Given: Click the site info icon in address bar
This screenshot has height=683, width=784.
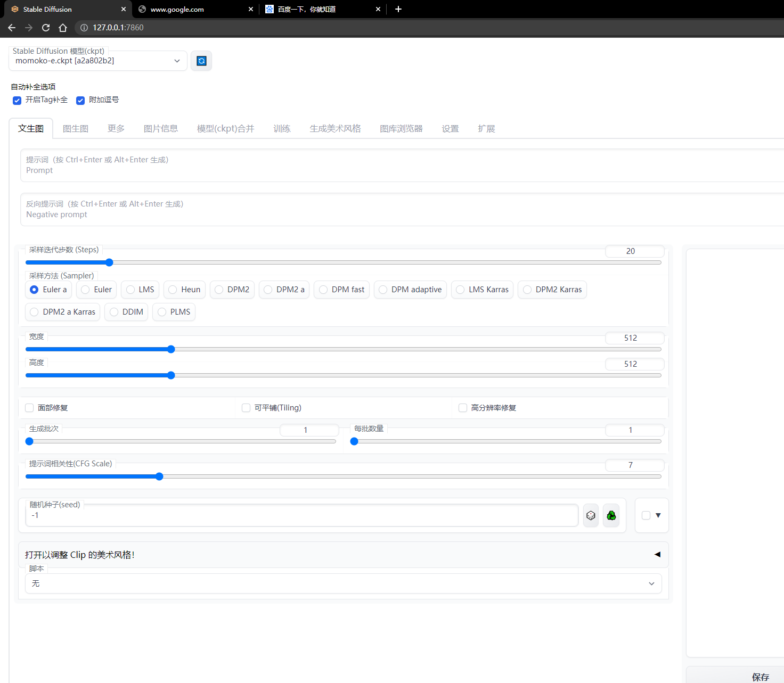Looking at the screenshot, I should (x=84, y=27).
